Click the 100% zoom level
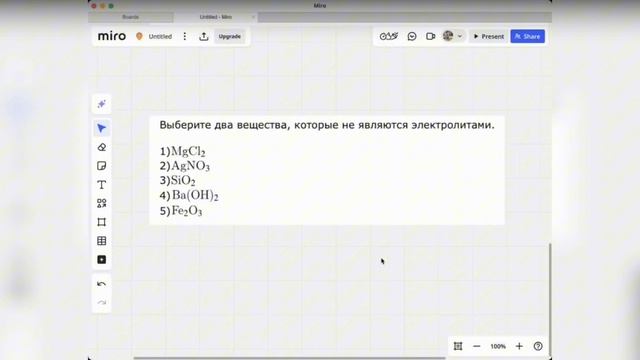This screenshot has width=640, height=360. point(498,346)
